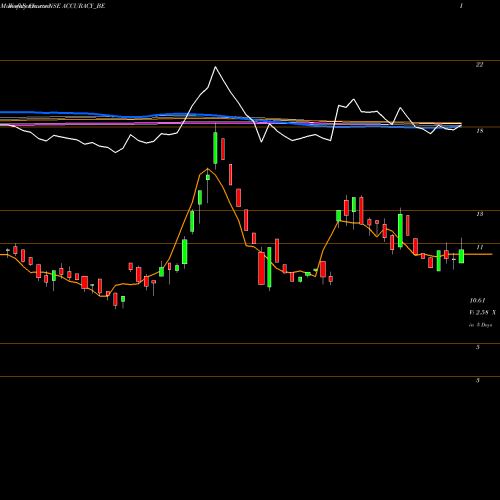Click the 10.61 last price value
Screen dimensions: 500x500
tap(477, 301)
